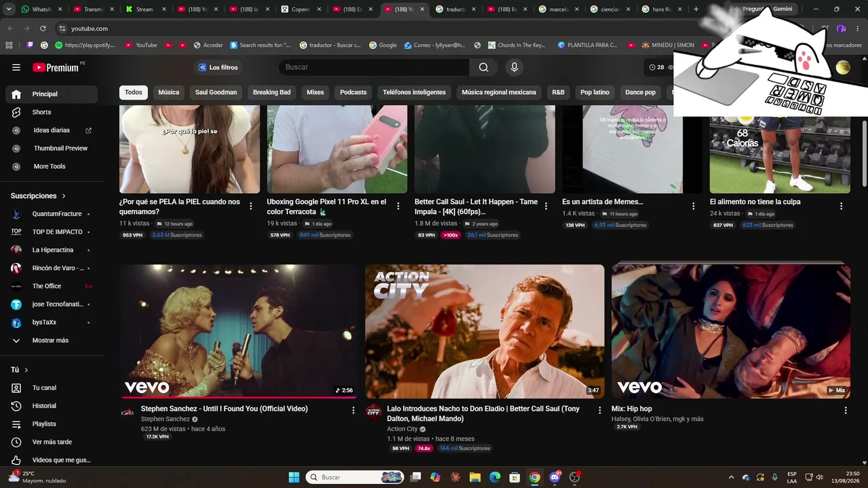Select the Pop latino filter chip

[x=595, y=92]
